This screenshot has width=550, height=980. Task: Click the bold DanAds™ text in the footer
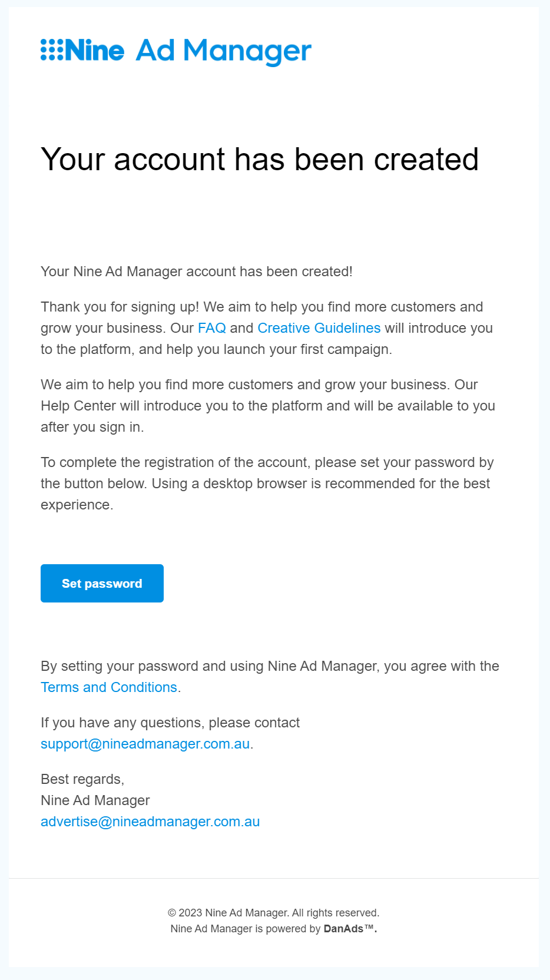point(350,929)
